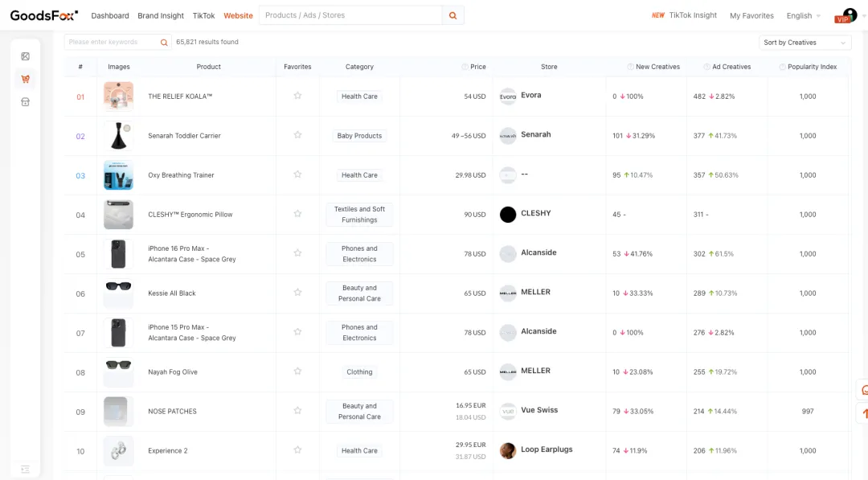
Task: Open Oxy Breathing Trainer product
Action: click(181, 175)
